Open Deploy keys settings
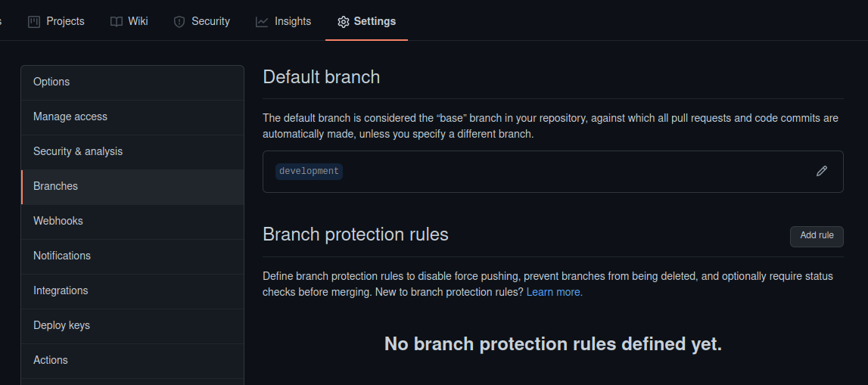Viewport: 868px width, 385px height. (x=132, y=326)
